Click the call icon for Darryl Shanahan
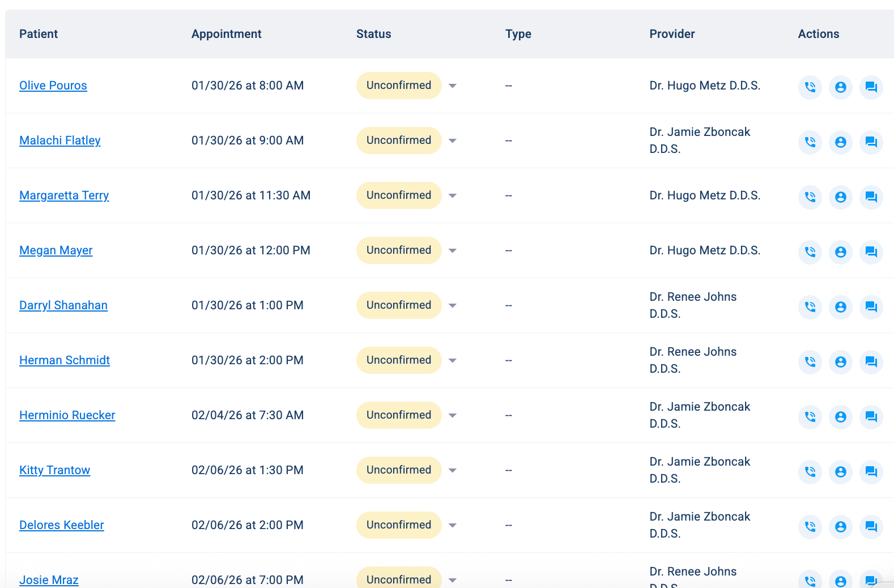 tap(810, 307)
